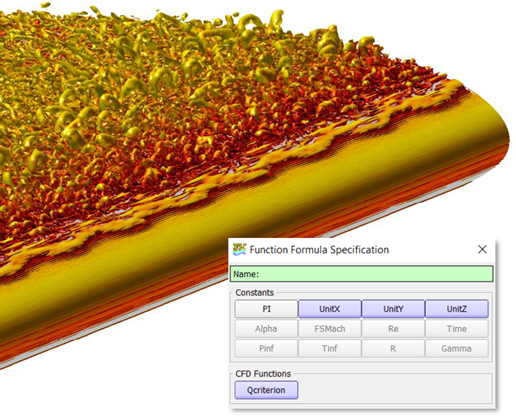Click the CFD Functions group label
Viewport: 516px width, 419px height.
coord(263,374)
